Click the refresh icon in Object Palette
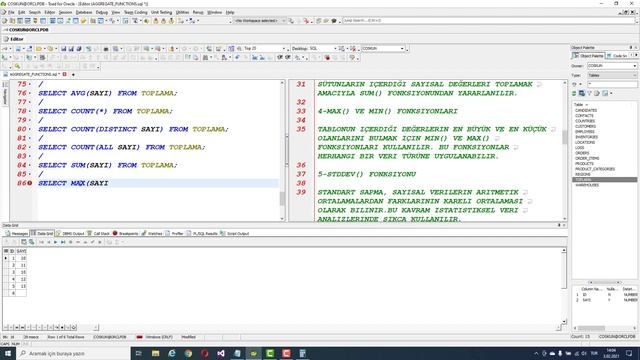The image size is (640, 360). (x=574, y=93)
